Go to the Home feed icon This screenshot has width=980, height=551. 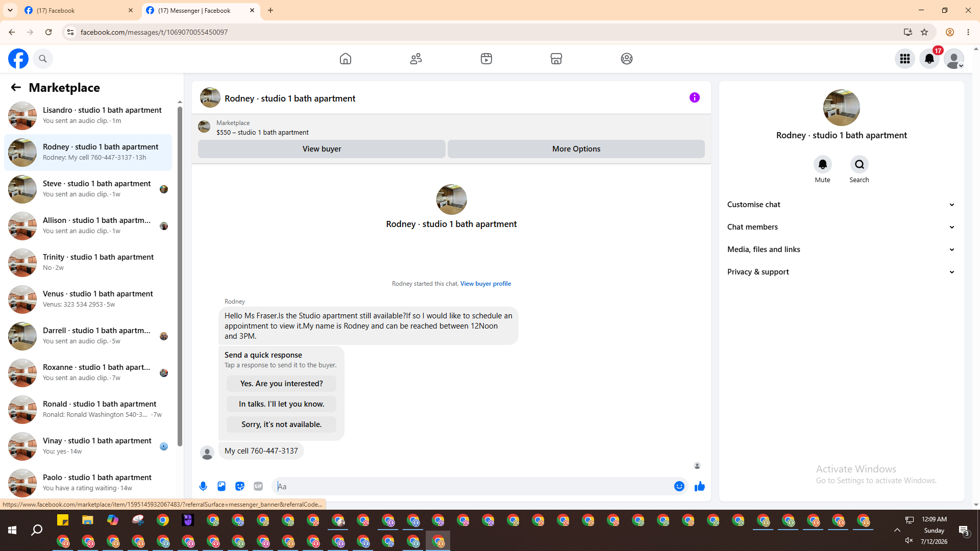click(x=346, y=59)
